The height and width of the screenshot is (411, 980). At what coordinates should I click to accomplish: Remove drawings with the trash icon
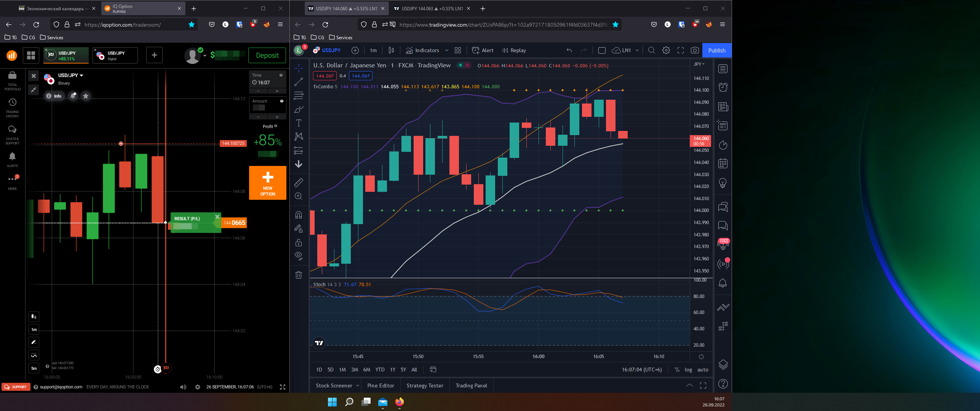tap(299, 275)
